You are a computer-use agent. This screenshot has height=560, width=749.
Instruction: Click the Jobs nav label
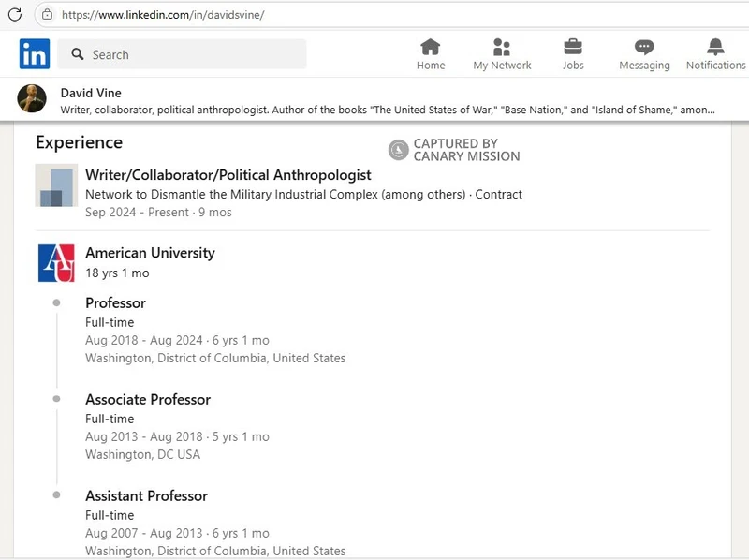coord(573,66)
